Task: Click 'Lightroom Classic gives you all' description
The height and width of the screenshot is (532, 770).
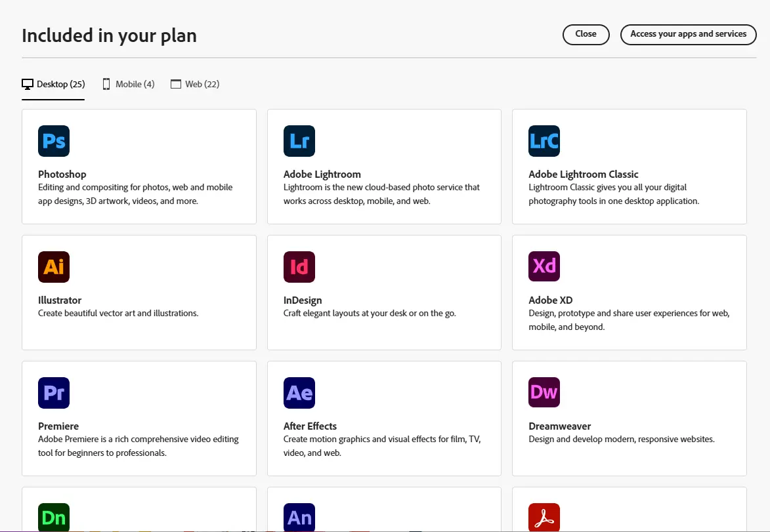Action: tap(613, 194)
